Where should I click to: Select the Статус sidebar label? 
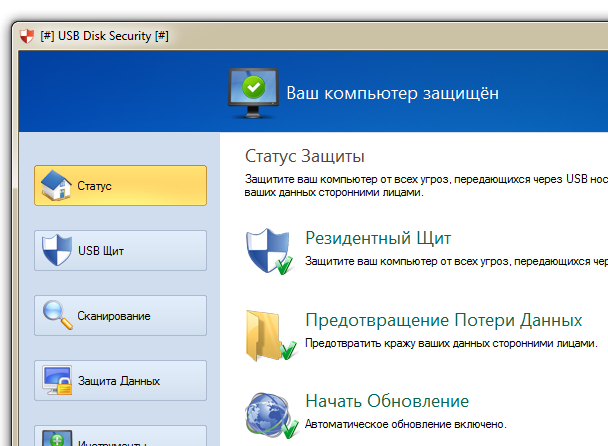95,186
